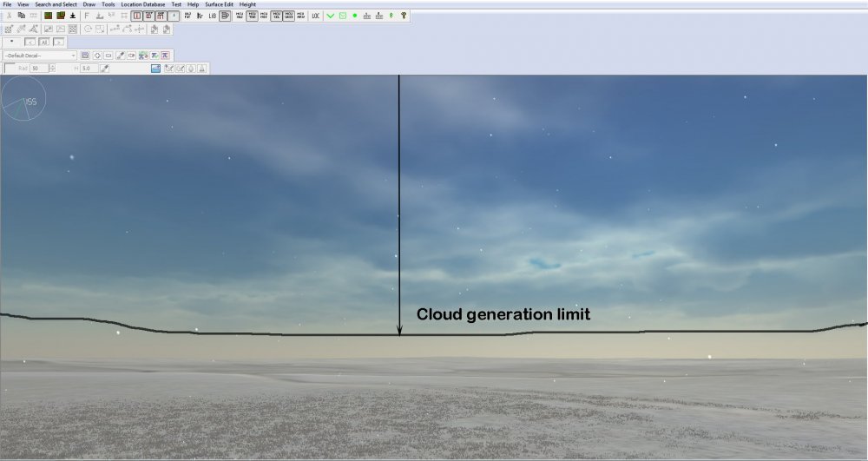Click the rectangle icon in decal toolbar
This screenshot has height=461, width=868.
108,56
